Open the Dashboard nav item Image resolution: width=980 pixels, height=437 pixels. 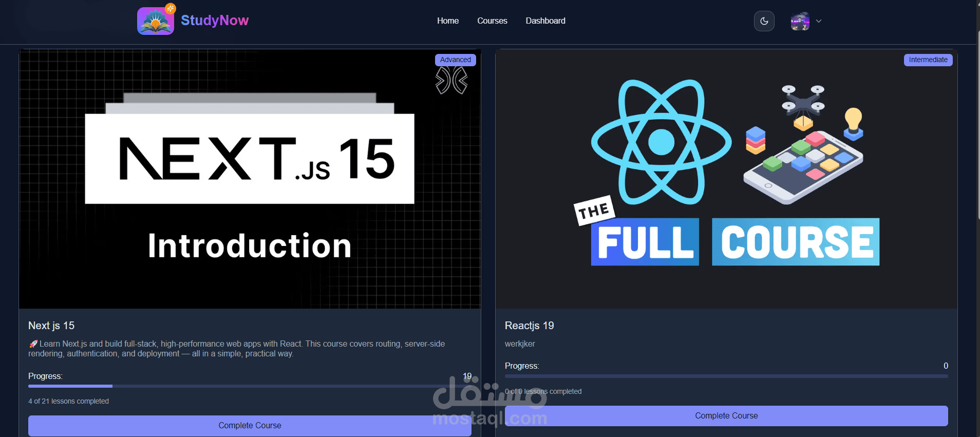pyautogui.click(x=545, y=21)
